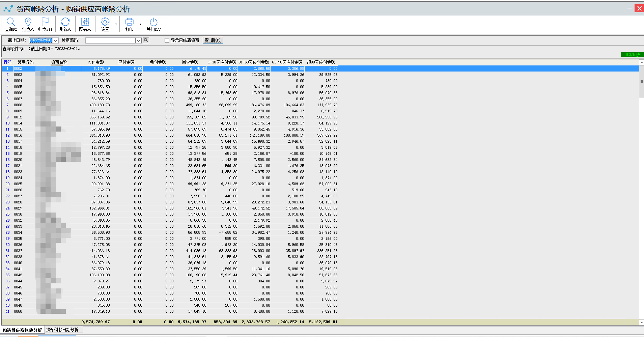The height and width of the screenshot is (337, 644).
Task: Open the 设置 gear icon
Action: pos(105,22)
